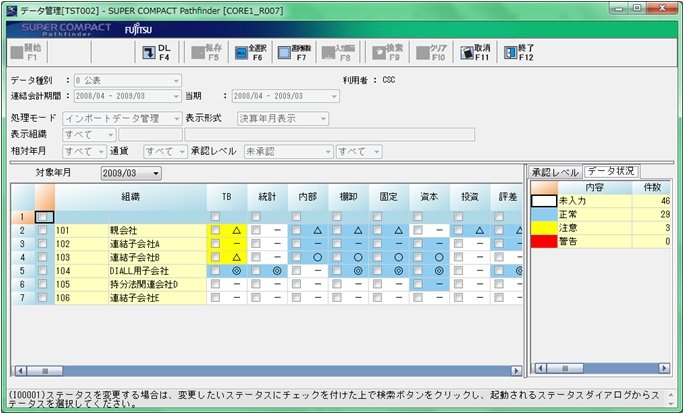Image resolution: width=684 pixels, height=414 pixels.
Task: Click the 固定 column header
Action: (x=389, y=197)
